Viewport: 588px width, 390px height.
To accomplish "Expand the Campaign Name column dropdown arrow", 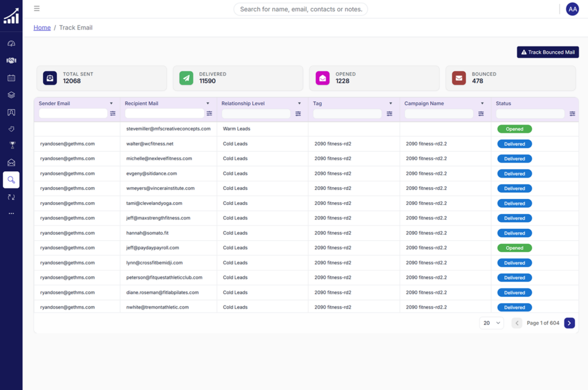I will point(482,104).
